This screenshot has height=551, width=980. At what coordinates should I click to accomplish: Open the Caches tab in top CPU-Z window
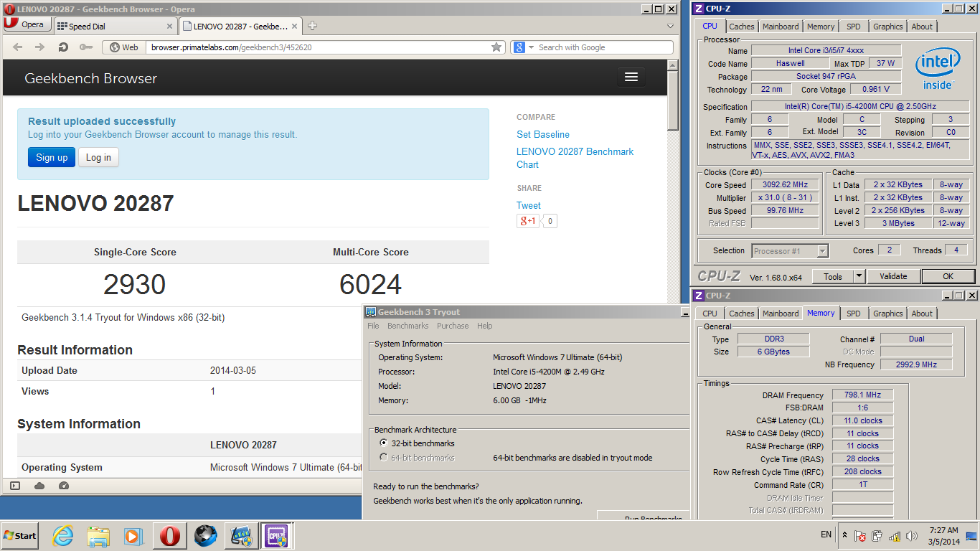[742, 27]
